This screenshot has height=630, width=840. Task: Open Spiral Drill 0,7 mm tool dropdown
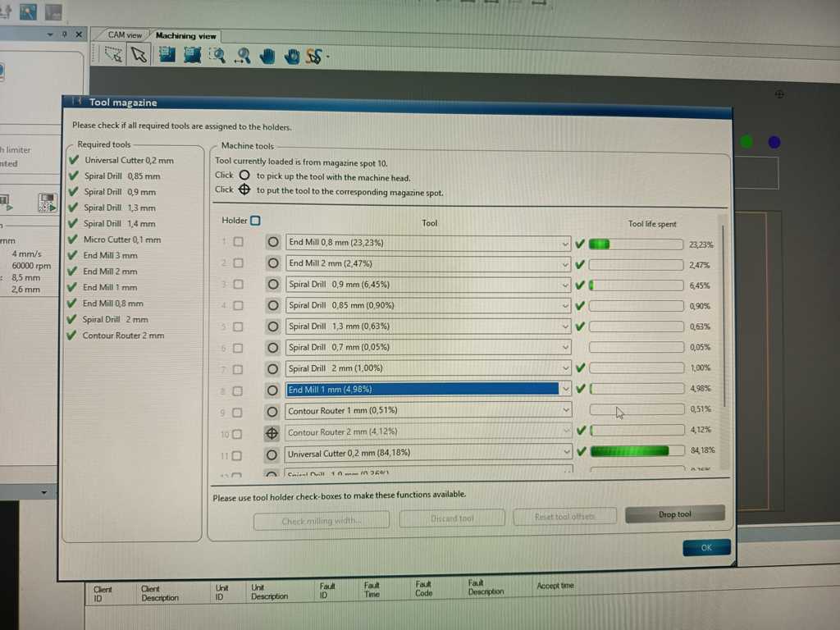565,347
